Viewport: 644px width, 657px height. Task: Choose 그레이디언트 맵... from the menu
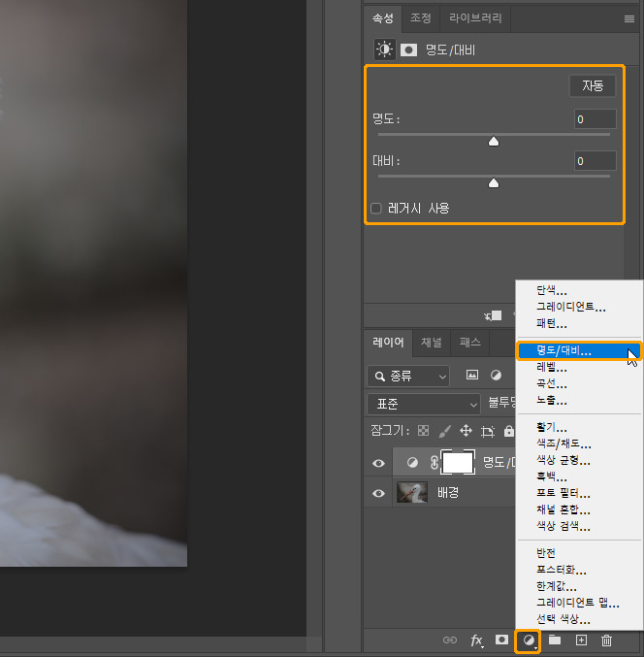(580, 603)
